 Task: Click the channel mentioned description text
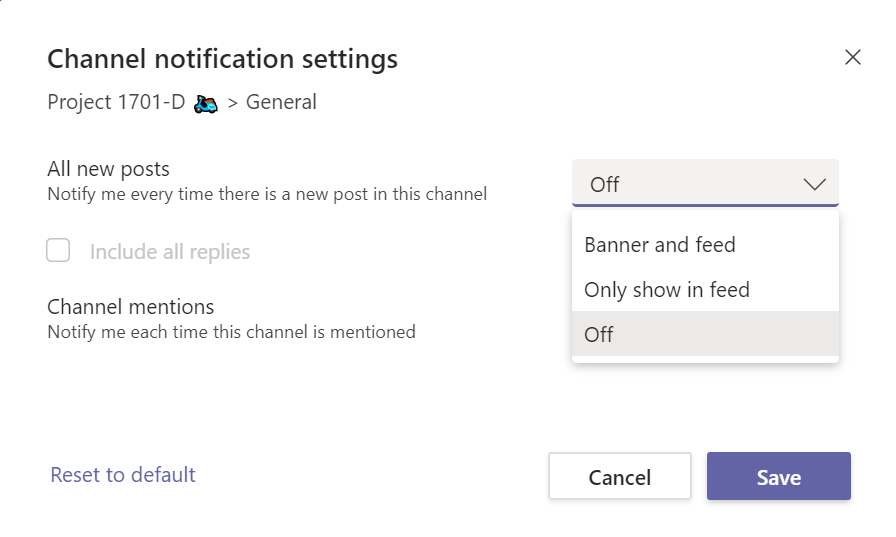[x=231, y=331]
